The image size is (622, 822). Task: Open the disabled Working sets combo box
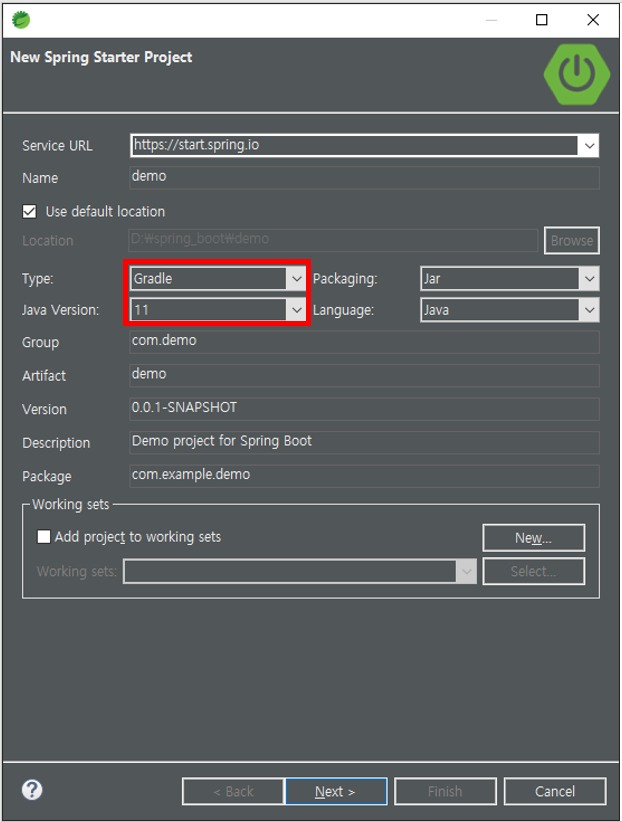(x=300, y=571)
